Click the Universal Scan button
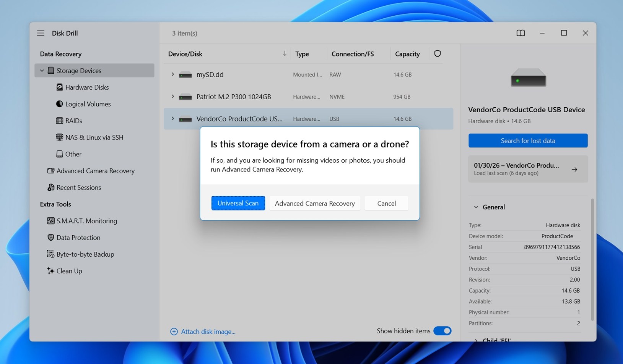The width and height of the screenshot is (623, 364). (x=238, y=203)
